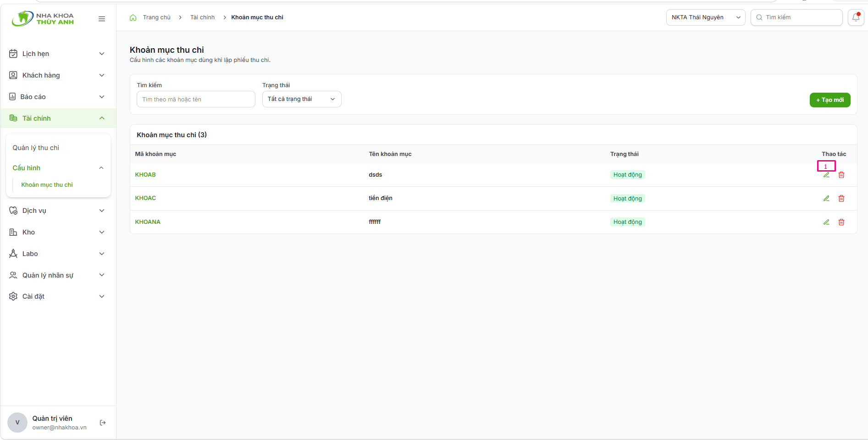Open the Tất cả trạng thái dropdown

[x=302, y=99]
